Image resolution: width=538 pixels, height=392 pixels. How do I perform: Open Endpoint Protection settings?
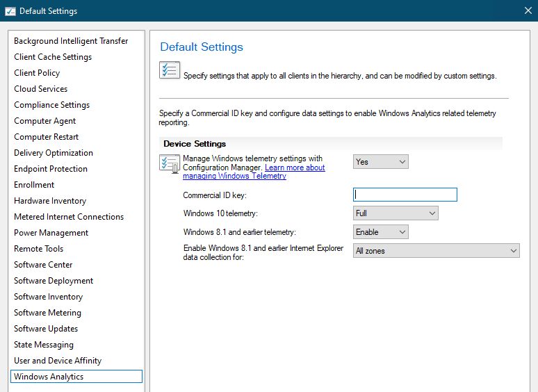click(x=51, y=169)
